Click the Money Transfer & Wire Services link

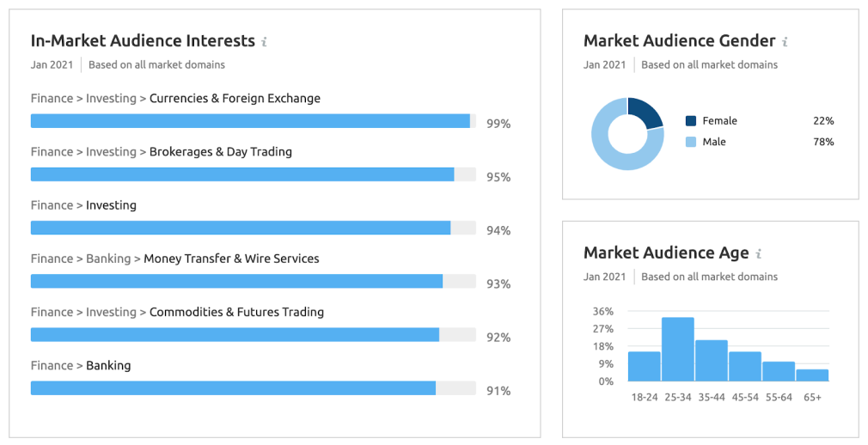[231, 259]
